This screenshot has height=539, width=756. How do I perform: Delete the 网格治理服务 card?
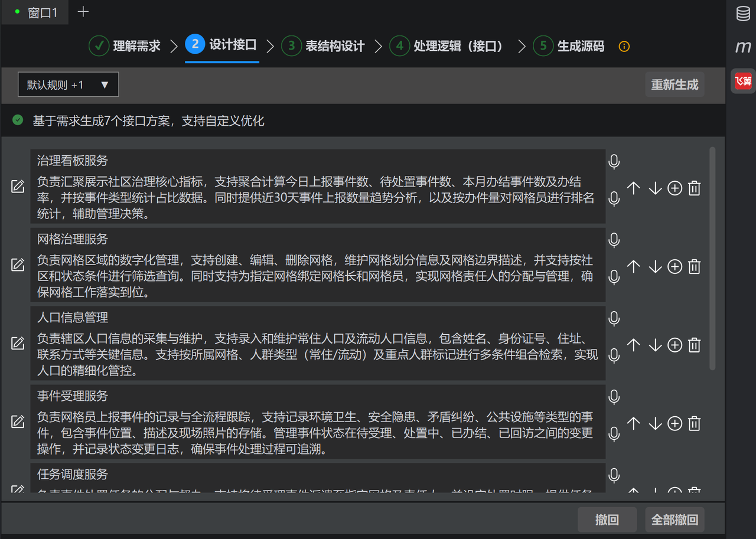[x=695, y=266]
